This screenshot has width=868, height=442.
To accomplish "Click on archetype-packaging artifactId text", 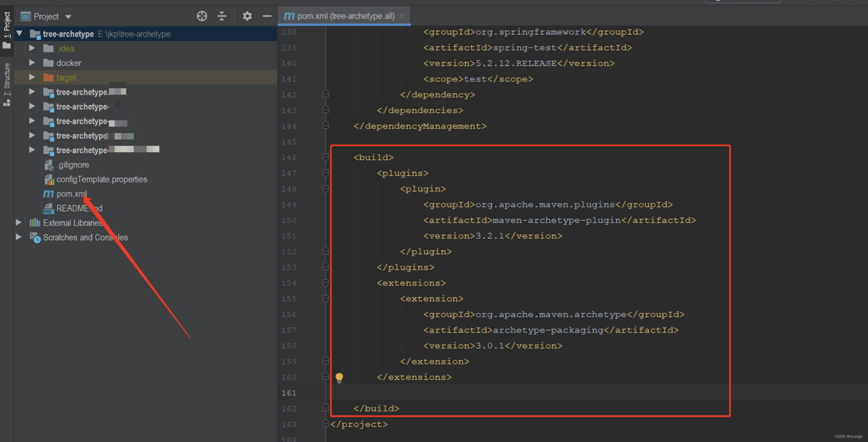I will pyautogui.click(x=548, y=330).
